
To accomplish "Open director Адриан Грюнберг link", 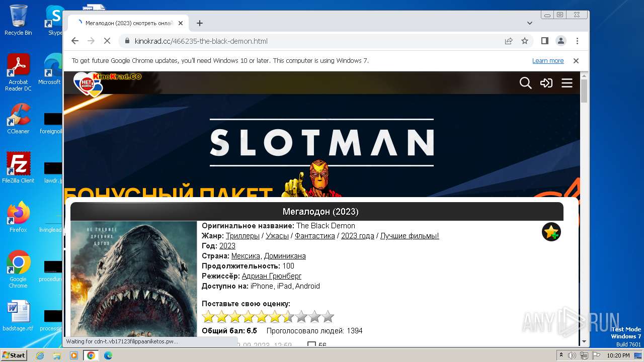I will 272,276.
